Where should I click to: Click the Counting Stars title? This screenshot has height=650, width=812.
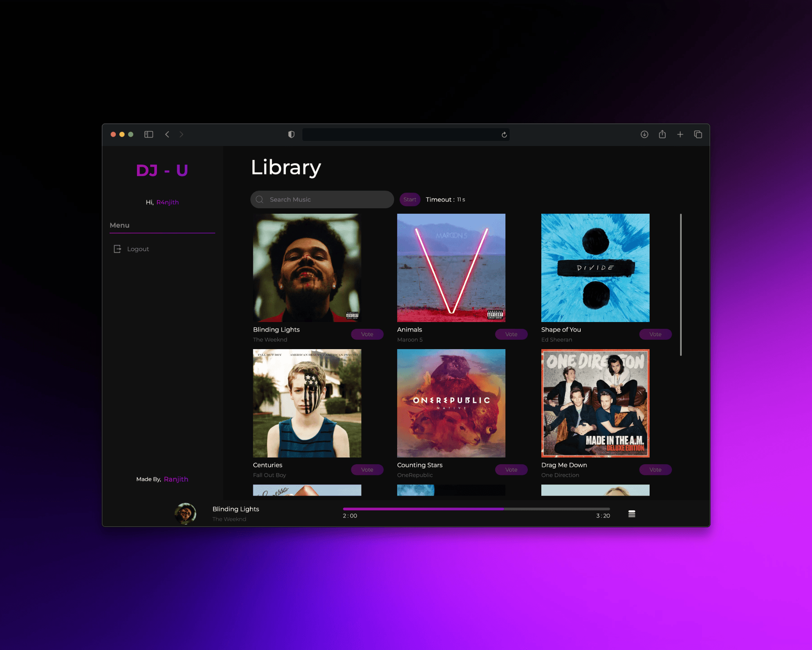420,465
